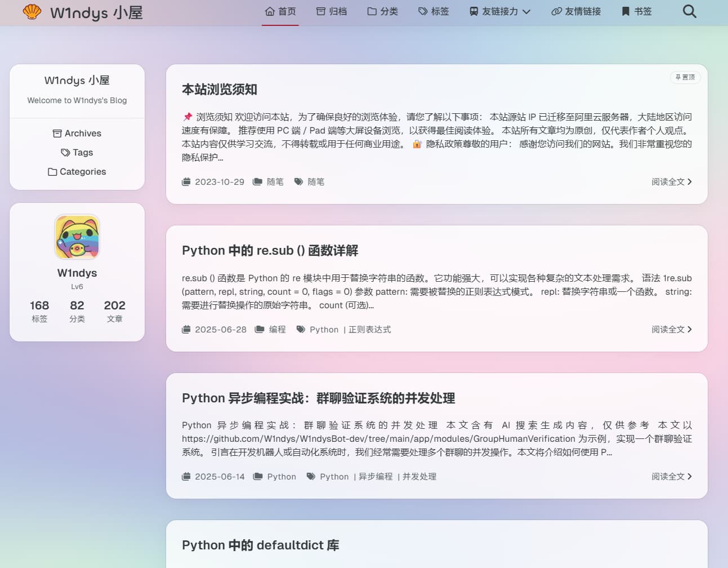Open the 归档 archive menu item
Screen dimensions: 728x568
pyautogui.click(x=332, y=11)
